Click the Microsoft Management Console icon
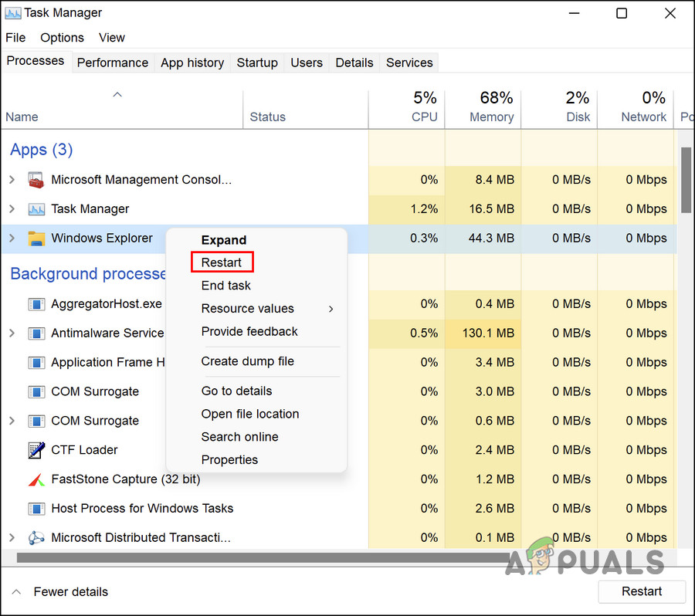 [36, 179]
